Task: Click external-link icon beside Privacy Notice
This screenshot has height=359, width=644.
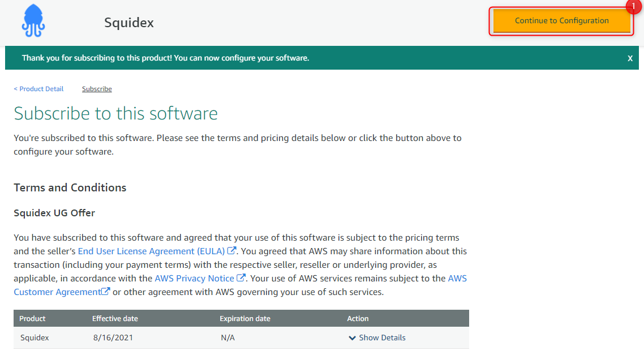Action: coord(241,277)
